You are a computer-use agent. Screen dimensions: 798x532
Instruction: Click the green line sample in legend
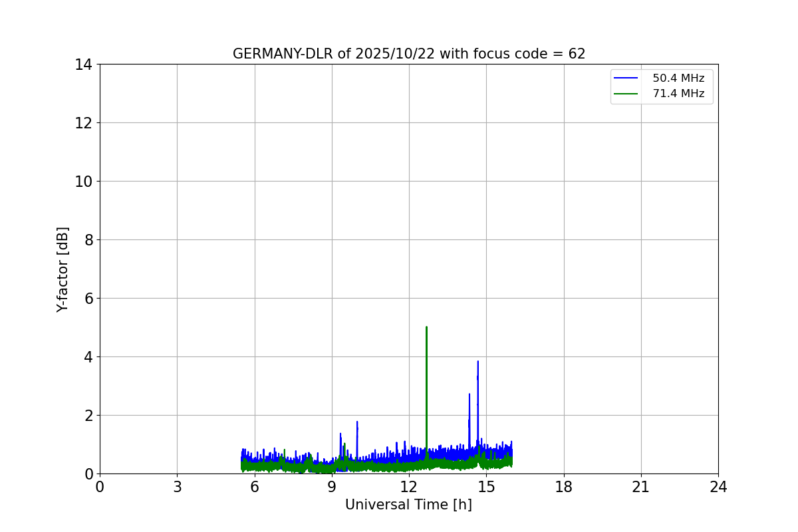pos(626,94)
